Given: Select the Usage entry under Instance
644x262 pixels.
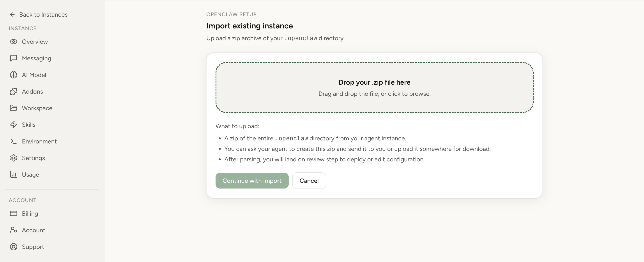Looking at the screenshot, I should click(30, 175).
